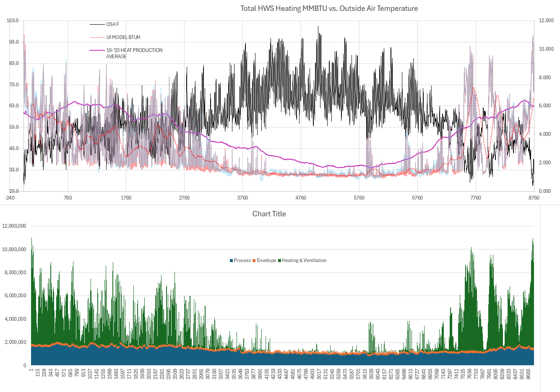Click the '23.0' left axis label
Image resolution: width=560 pixels, height=392 pixels.
pyautogui.click(x=13, y=191)
